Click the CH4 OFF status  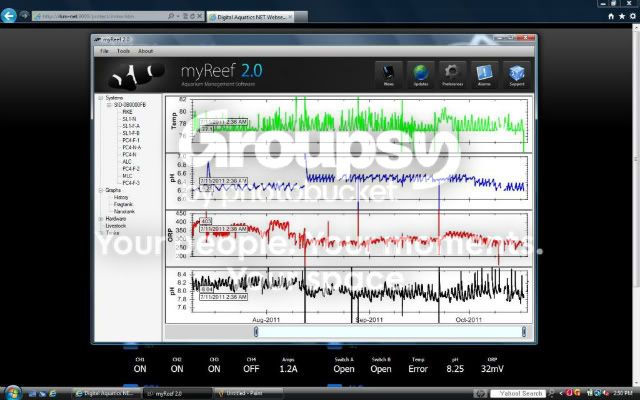point(251,369)
